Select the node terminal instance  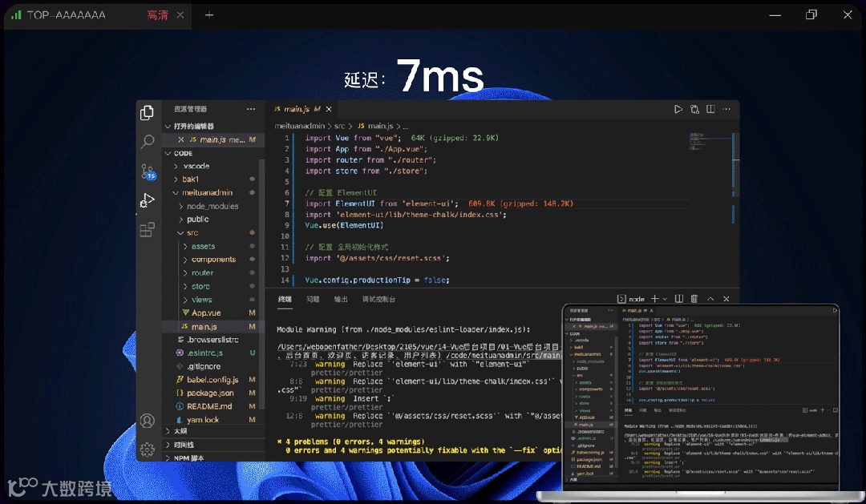pos(631,299)
